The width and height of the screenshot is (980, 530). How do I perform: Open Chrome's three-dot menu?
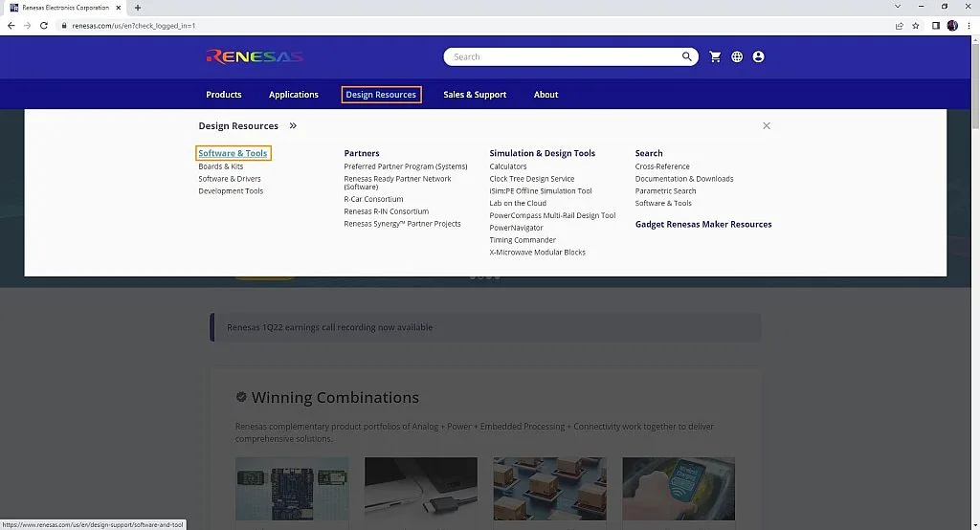click(969, 26)
